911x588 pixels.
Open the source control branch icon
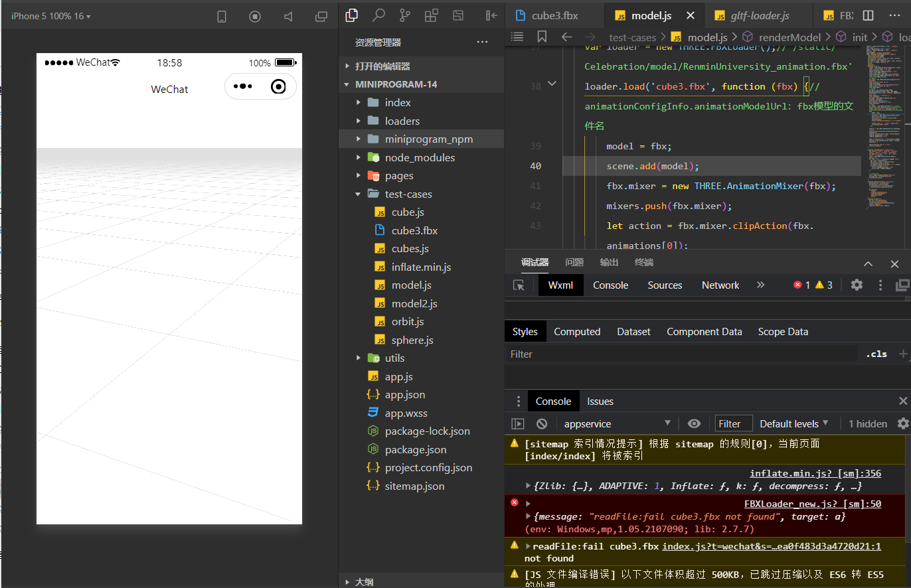coord(404,15)
